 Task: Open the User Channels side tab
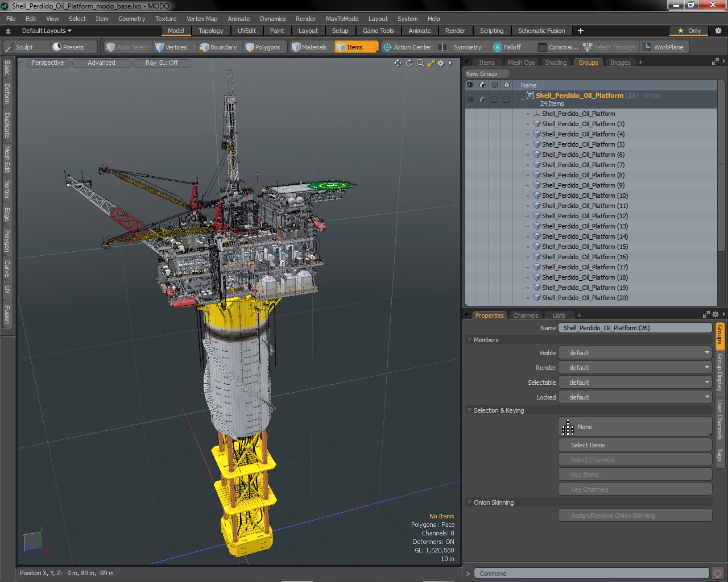(720, 419)
